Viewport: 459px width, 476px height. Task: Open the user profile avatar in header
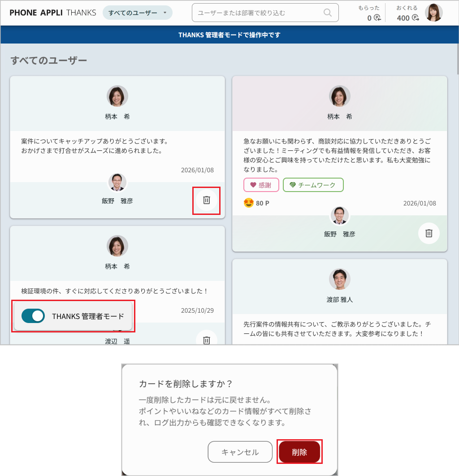click(x=433, y=13)
